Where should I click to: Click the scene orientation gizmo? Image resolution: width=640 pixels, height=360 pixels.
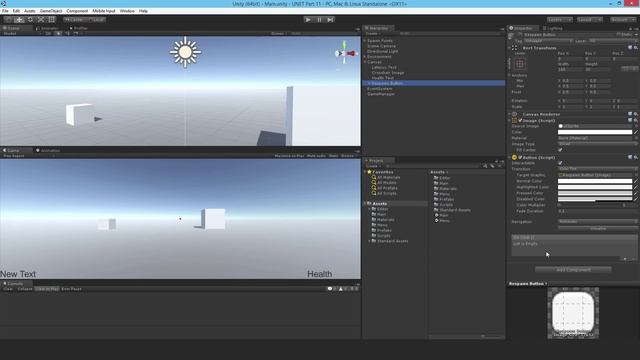(x=345, y=53)
